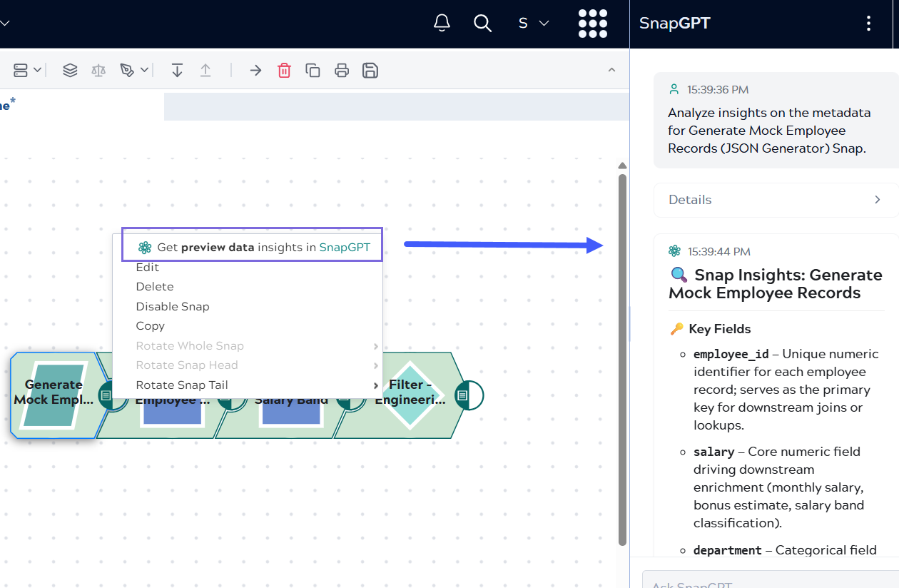This screenshot has height=588, width=899.
Task: Click the copy pipeline icon
Action: coord(313,70)
